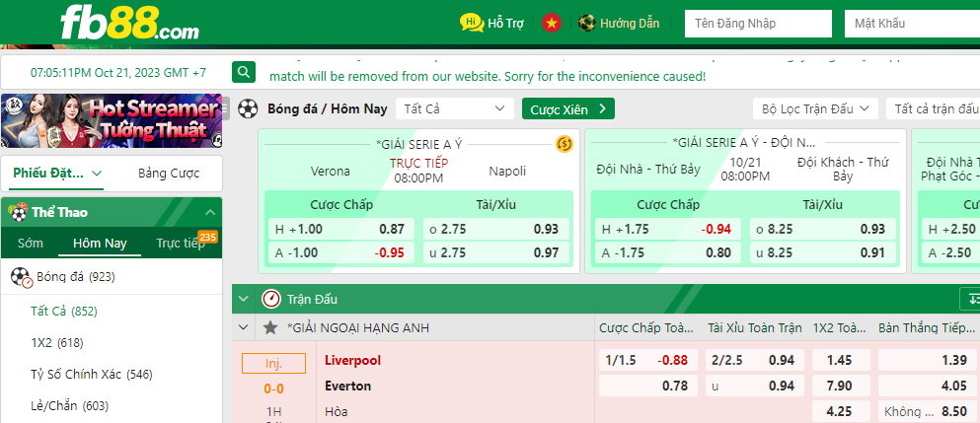The image size is (980, 423).
Task: Click the Tên Đăng Nhập username field
Action: point(758,23)
